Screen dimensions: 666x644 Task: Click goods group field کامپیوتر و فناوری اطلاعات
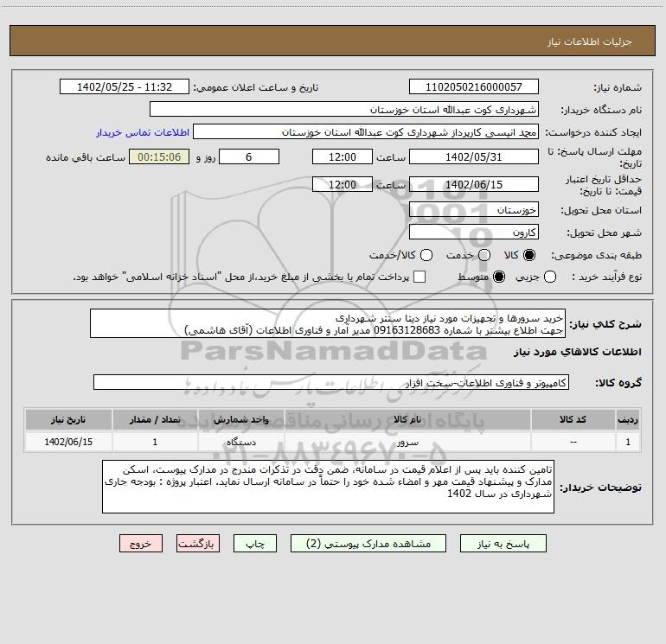coord(331,382)
